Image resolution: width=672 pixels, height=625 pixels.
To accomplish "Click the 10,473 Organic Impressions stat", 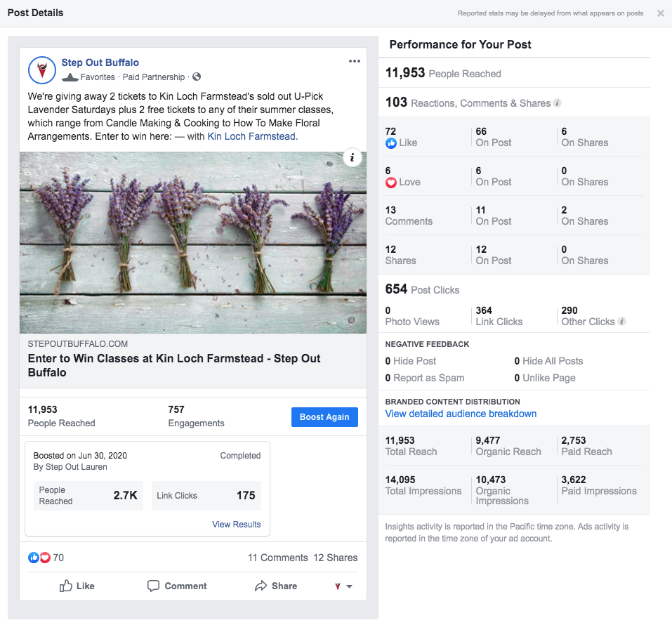I will (x=502, y=490).
